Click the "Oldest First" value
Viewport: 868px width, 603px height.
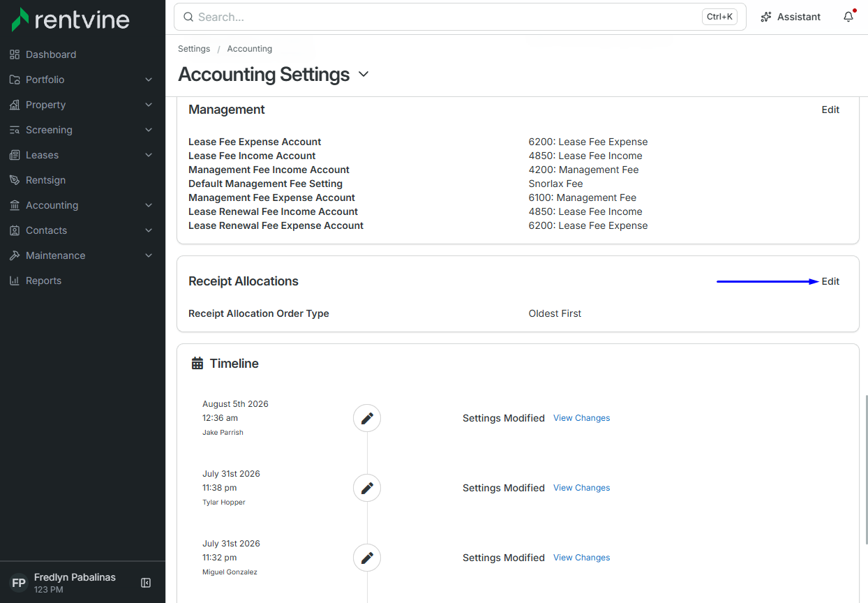[x=555, y=313]
